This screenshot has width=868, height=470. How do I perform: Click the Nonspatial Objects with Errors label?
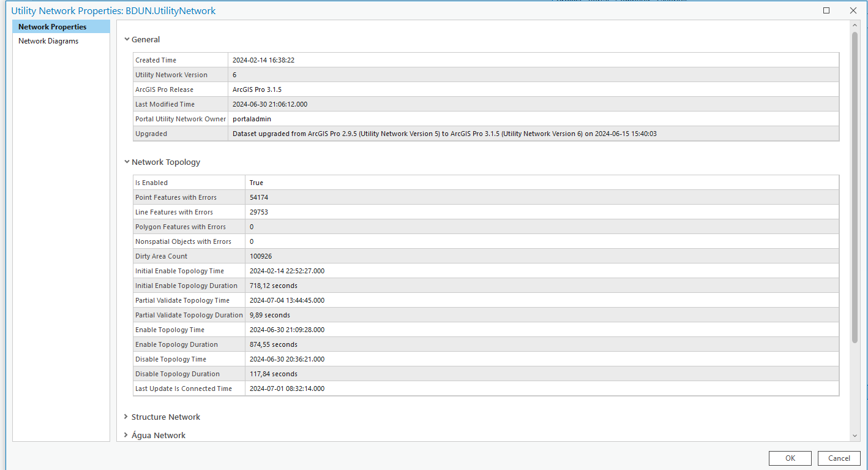184,241
